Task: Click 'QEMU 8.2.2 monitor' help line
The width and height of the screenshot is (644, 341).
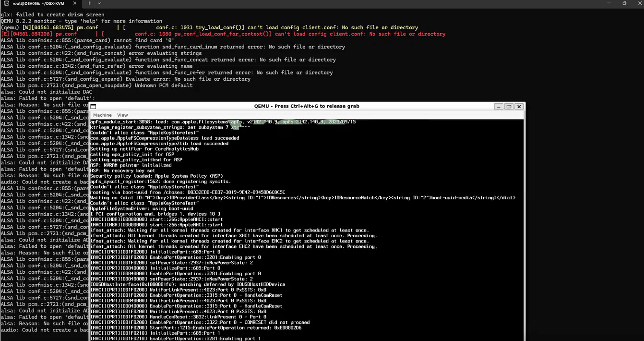Action: click(x=82, y=21)
